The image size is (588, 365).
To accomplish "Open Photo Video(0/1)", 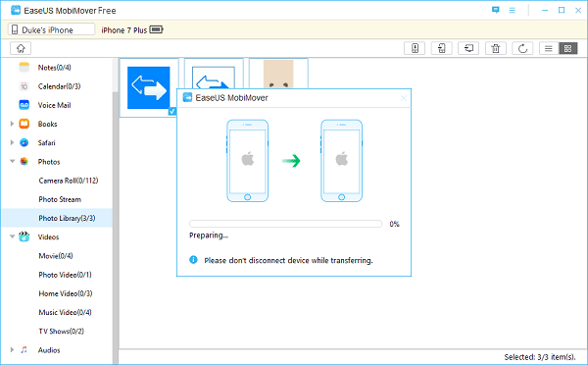I will click(x=65, y=275).
